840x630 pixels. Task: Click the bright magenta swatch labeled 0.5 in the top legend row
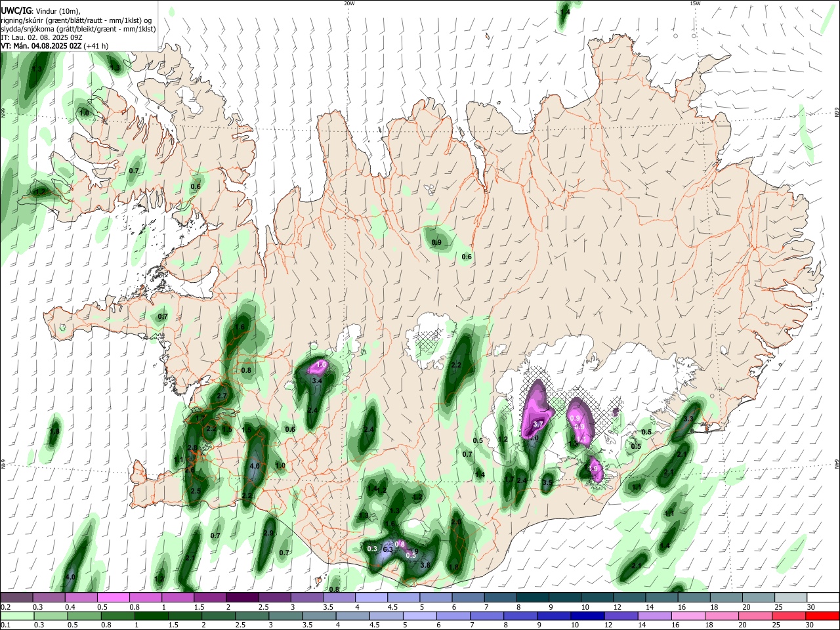coord(113,597)
